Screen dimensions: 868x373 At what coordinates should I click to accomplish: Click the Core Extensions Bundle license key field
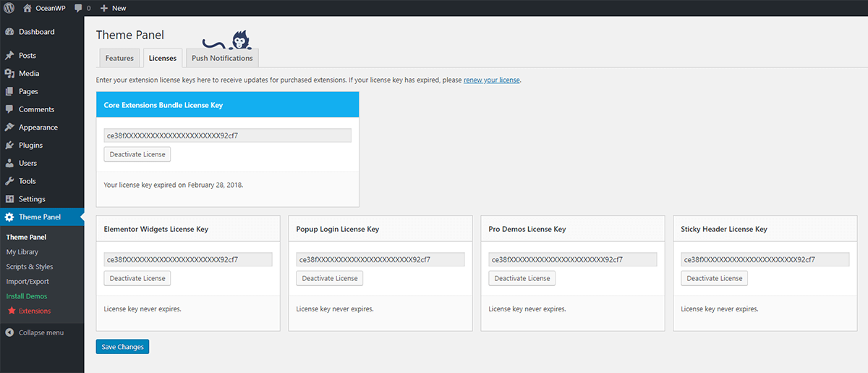(227, 135)
